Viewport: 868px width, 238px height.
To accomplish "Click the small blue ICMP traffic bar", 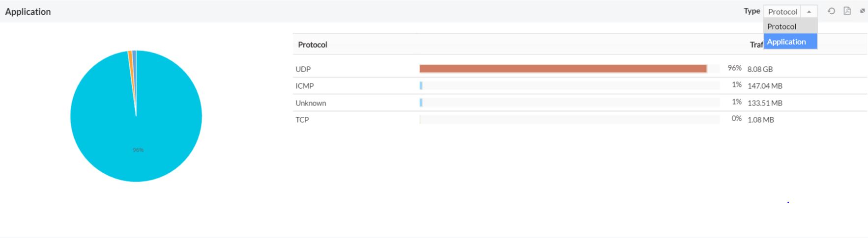I will (x=421, y=86).
